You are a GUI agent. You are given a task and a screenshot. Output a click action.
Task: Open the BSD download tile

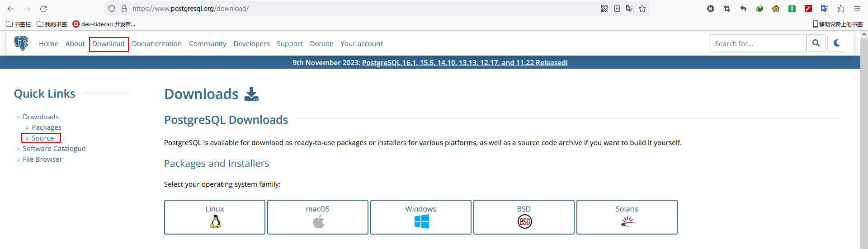click(524, 217)
